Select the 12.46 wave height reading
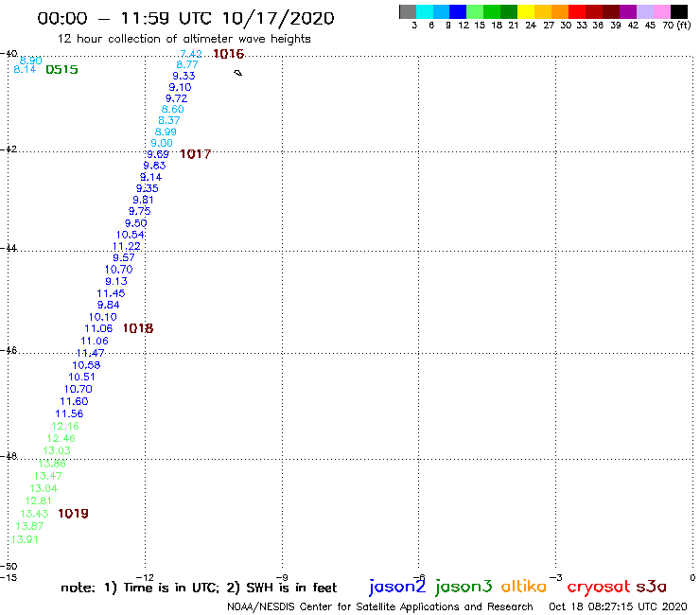Screen dimensions: 700x615 61,439
